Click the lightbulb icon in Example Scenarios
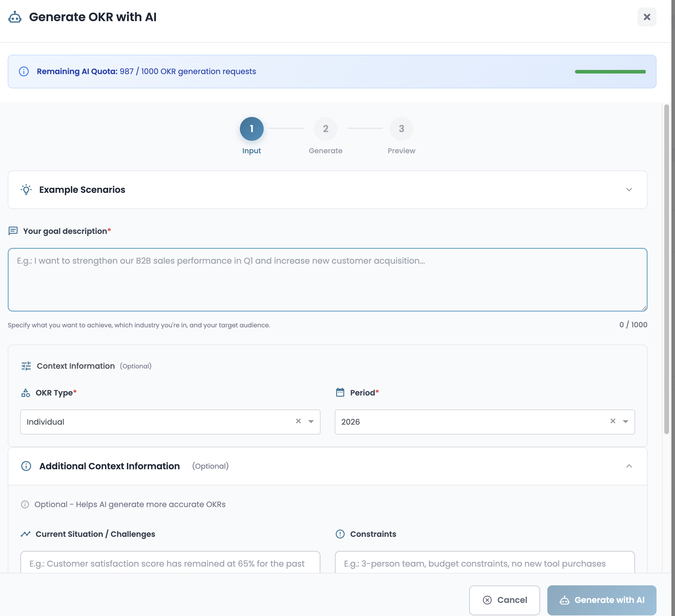The width and height of the screenshot is (675, 616). tap(26, 190)
